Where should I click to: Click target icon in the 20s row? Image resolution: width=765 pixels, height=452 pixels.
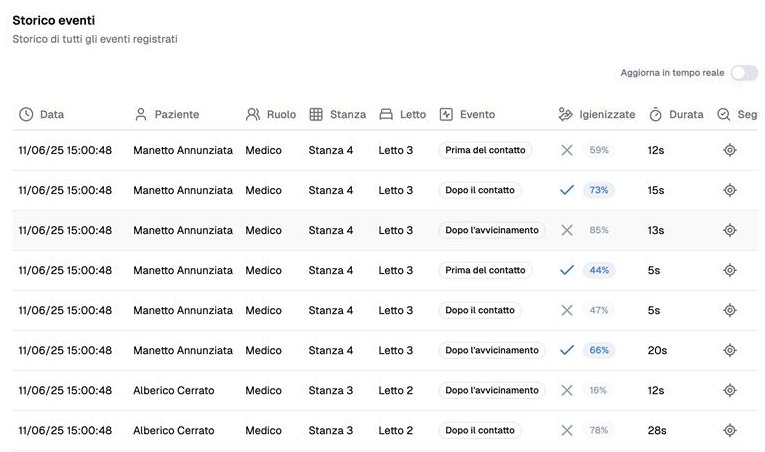coord(729,350)
